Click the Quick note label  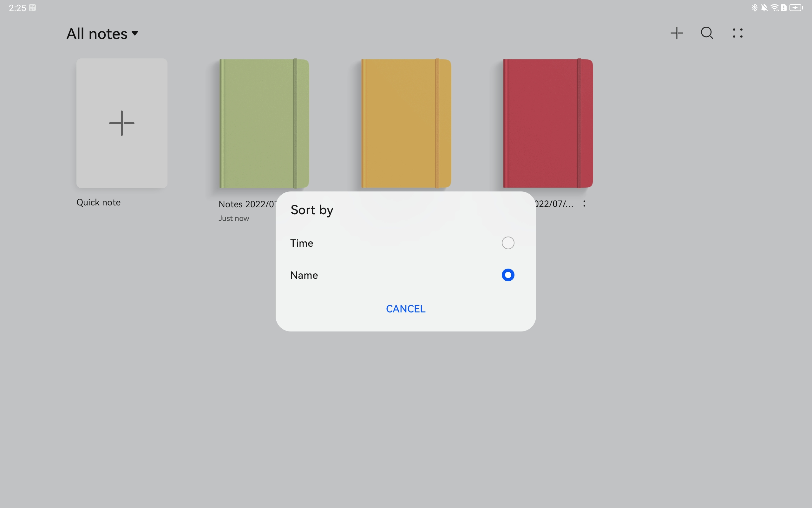coord(98,202)
